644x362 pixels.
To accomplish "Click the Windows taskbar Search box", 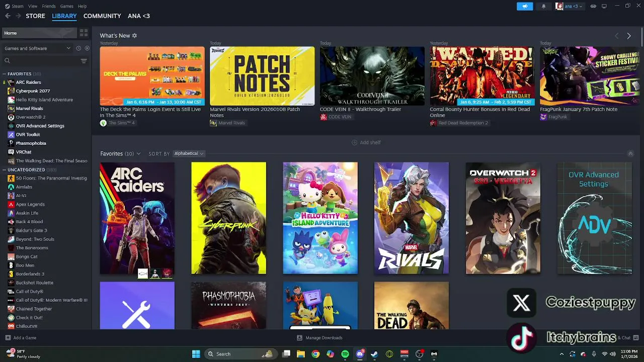I will [x=241, y=354].
